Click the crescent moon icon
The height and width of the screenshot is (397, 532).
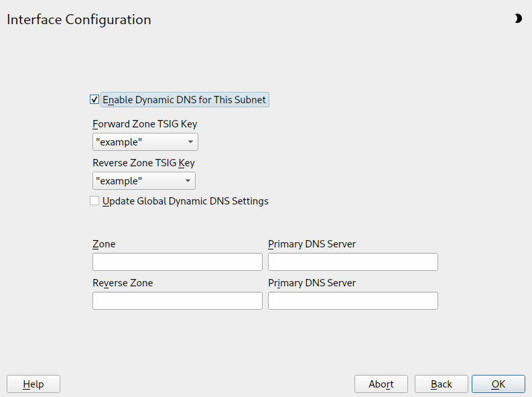[518, 19]
